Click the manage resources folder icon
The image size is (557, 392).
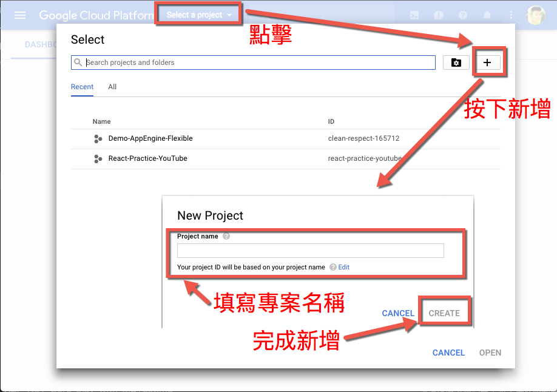coord(456,63)
